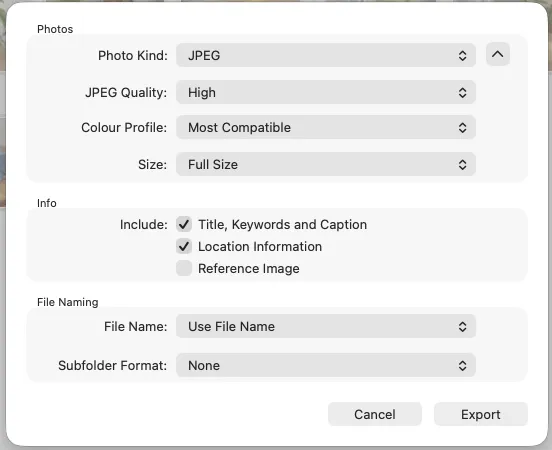Open the Photo Kind dropdown

[x=326, y=55]
